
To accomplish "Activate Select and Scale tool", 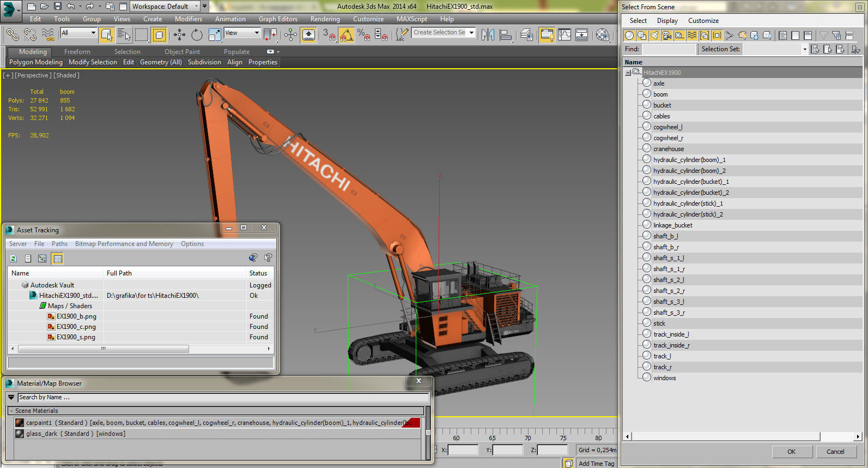I will tap(215, 35).
